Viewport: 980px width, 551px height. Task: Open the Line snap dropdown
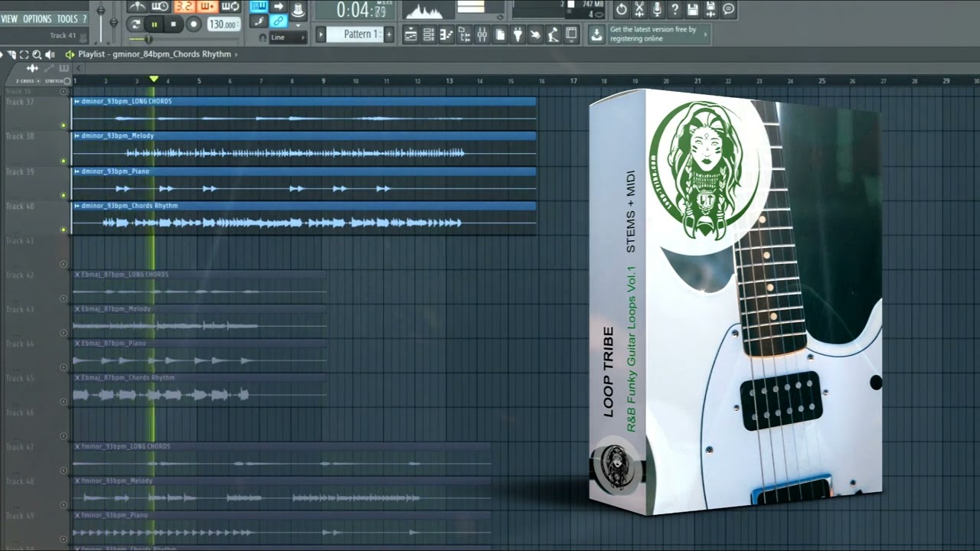click(x=289, y=37)
